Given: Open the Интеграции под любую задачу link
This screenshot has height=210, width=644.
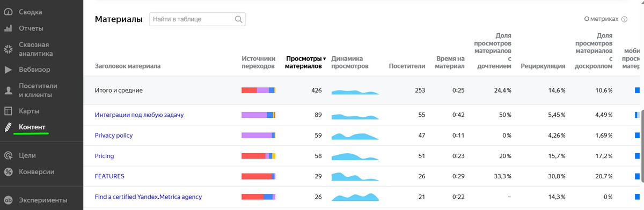Looking at the screenshot, I should [x=140, y=115].
